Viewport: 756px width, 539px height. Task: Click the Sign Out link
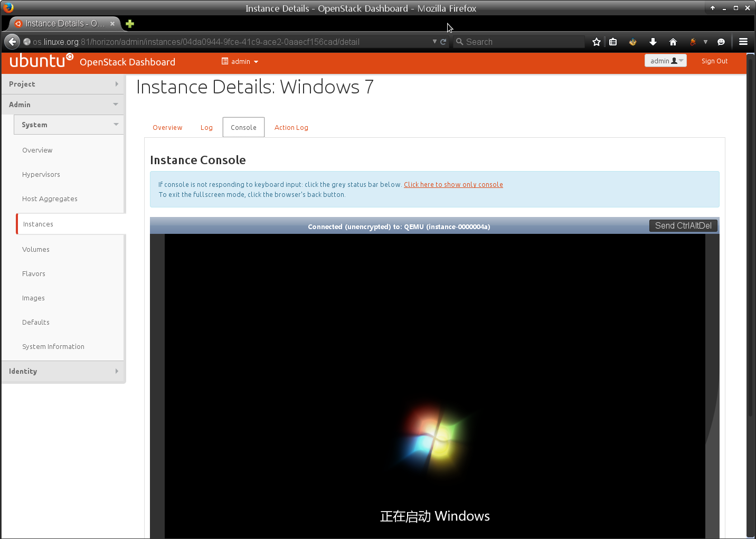pyautogui.click(x=714, y=61)
